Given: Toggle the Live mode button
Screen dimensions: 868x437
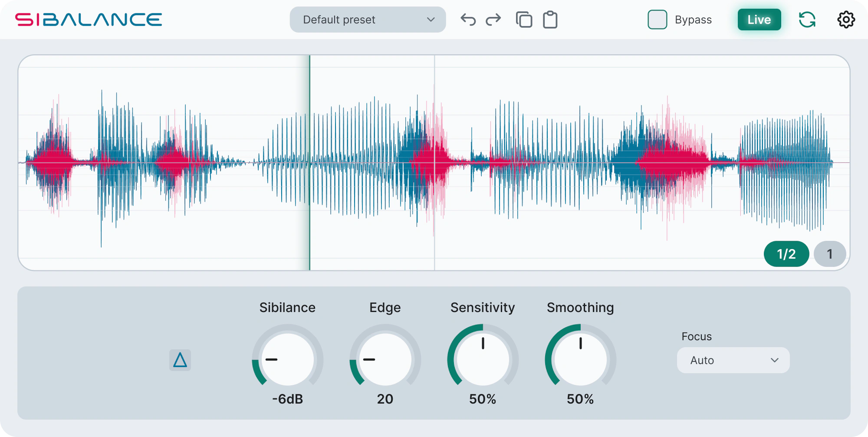Looking at the screenshot, I should pyautogui.click(x=759, y=20).
